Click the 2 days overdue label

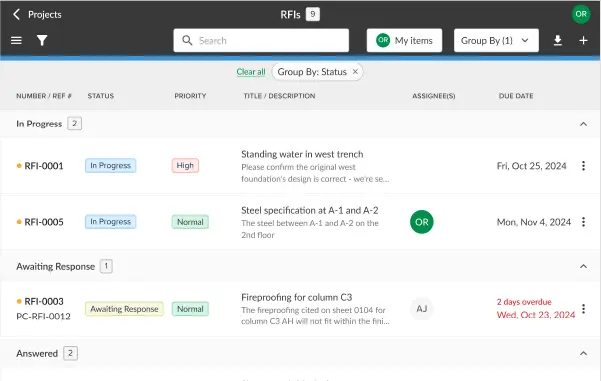point(524,302)
